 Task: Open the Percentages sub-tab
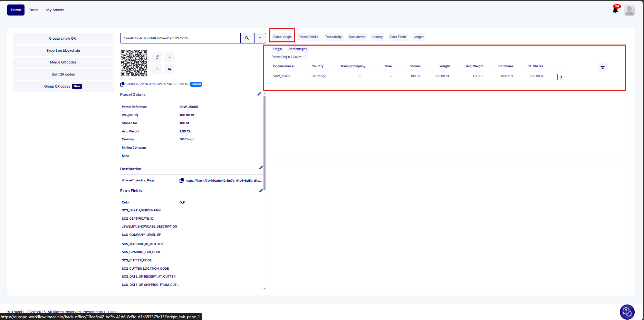(x=298, y=49)
